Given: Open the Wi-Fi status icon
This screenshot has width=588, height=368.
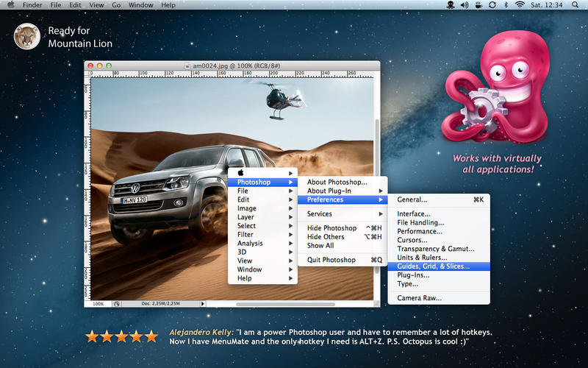Looking at the screenshot, I should click(x=520, y=5).
